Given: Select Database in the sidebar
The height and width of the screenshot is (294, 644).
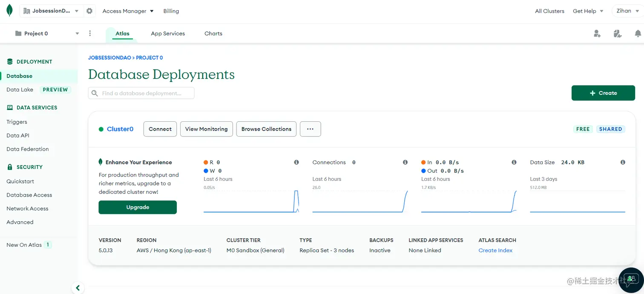Looking at the screenshot, I should (x=39, y=76).
